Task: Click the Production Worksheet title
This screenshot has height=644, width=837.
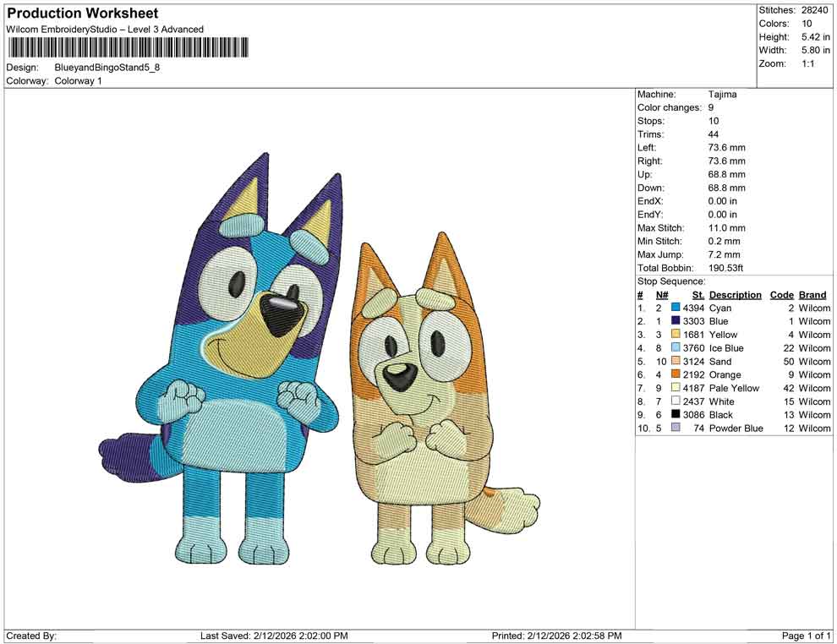Action: coord(82,14)
